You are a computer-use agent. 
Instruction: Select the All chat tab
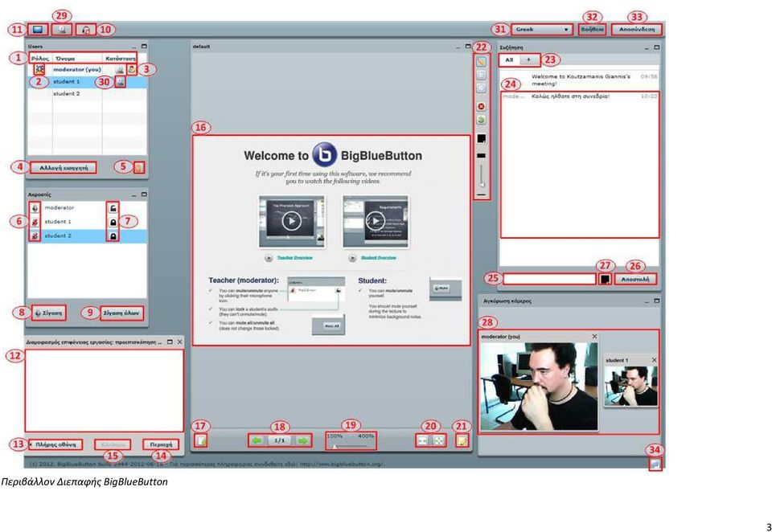tap(509, 60)
